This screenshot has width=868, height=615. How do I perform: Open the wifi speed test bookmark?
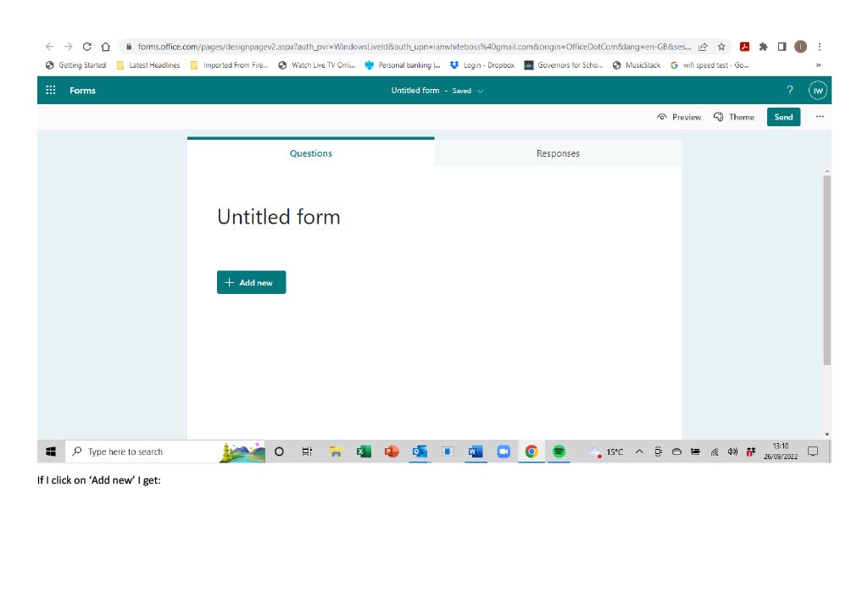click(709, 65)
